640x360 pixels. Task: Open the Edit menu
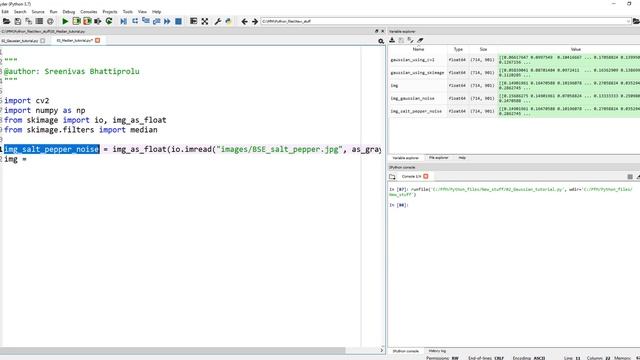5,12
